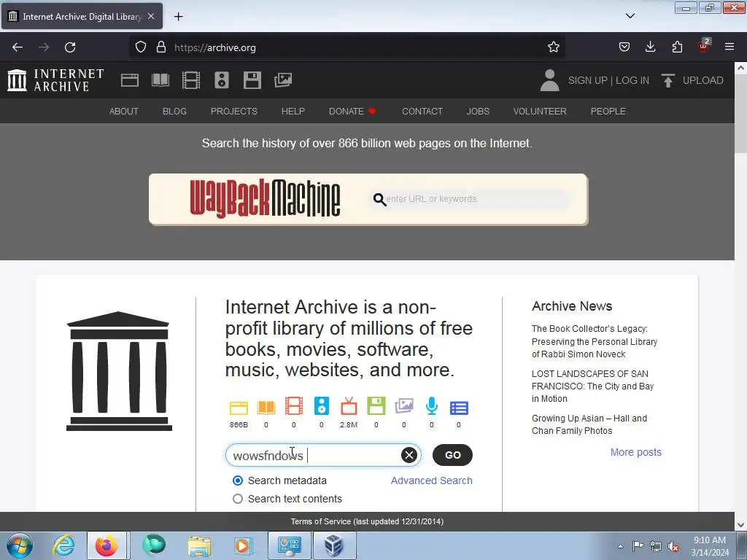This screenshot has width=747, height=560.
Task: Expand the list all tabs chevron
Action: point(630,16)
